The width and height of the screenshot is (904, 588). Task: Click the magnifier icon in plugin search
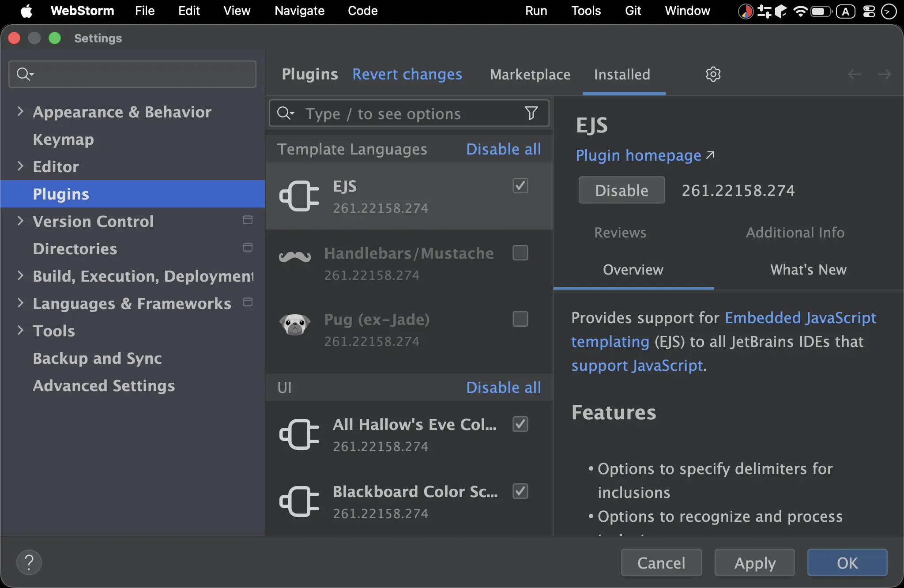[285, 113]
